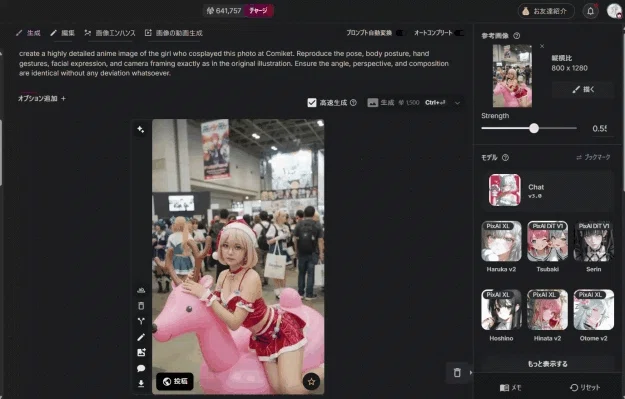Remove the reference image with the X

pos(542,46)
